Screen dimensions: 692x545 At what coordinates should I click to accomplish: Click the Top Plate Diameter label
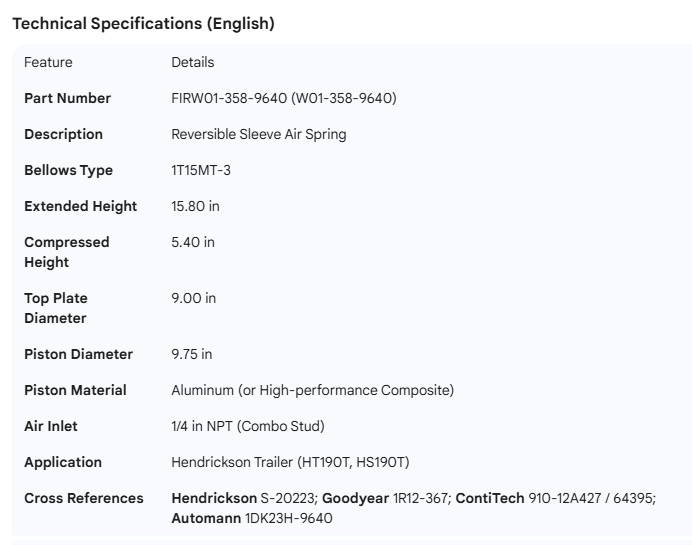click(56, 308)
